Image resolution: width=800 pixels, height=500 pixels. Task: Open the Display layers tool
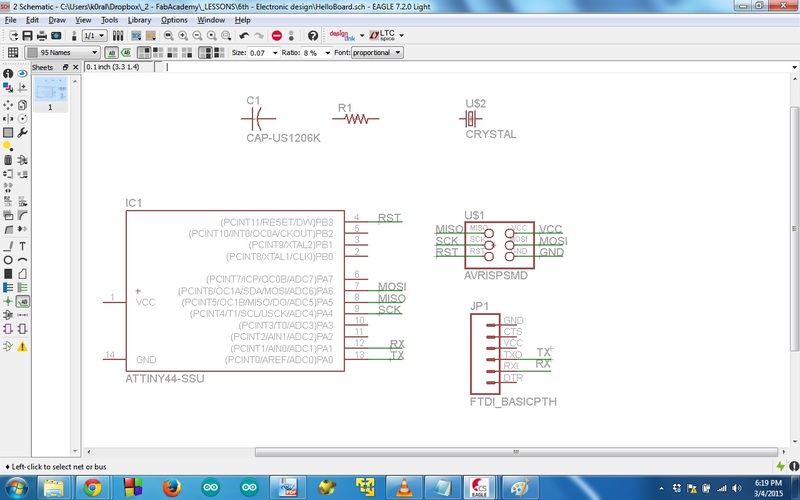point(8,88)
